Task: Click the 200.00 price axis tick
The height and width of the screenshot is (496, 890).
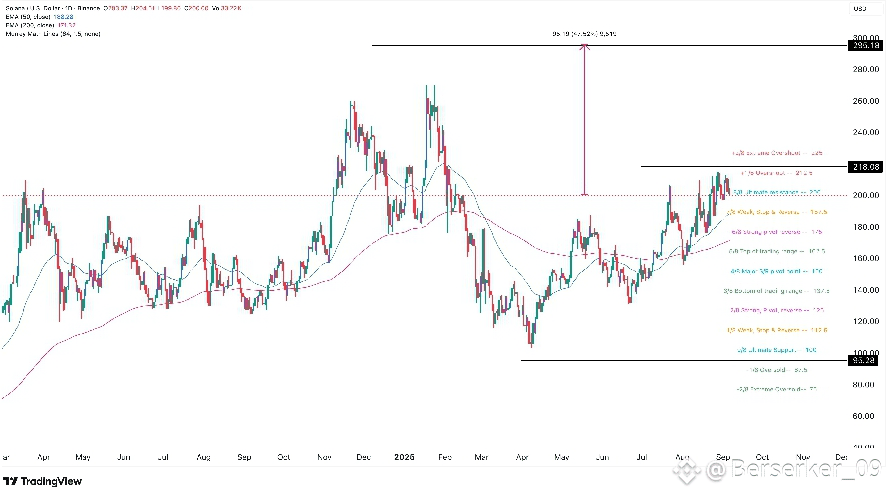Action: point(866,195)
